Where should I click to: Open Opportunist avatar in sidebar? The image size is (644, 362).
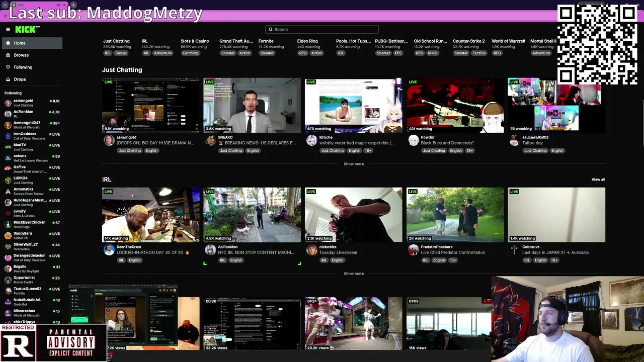click(x=8, y=280)
